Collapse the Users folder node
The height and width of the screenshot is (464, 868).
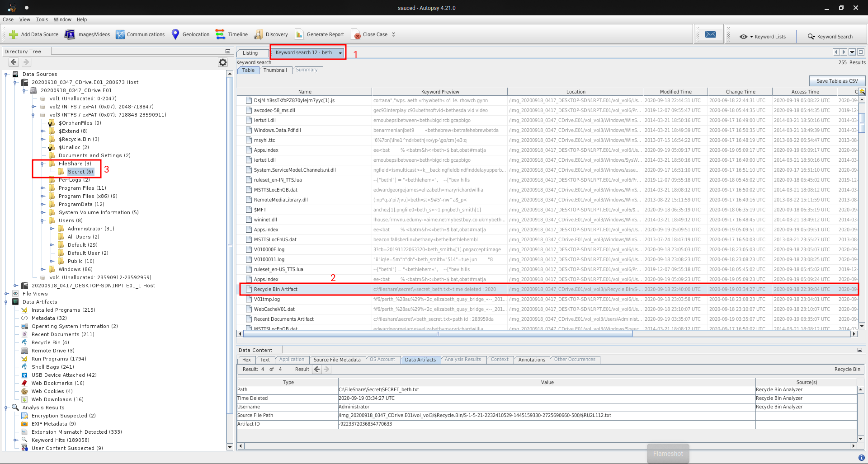[x=42, y=220]
